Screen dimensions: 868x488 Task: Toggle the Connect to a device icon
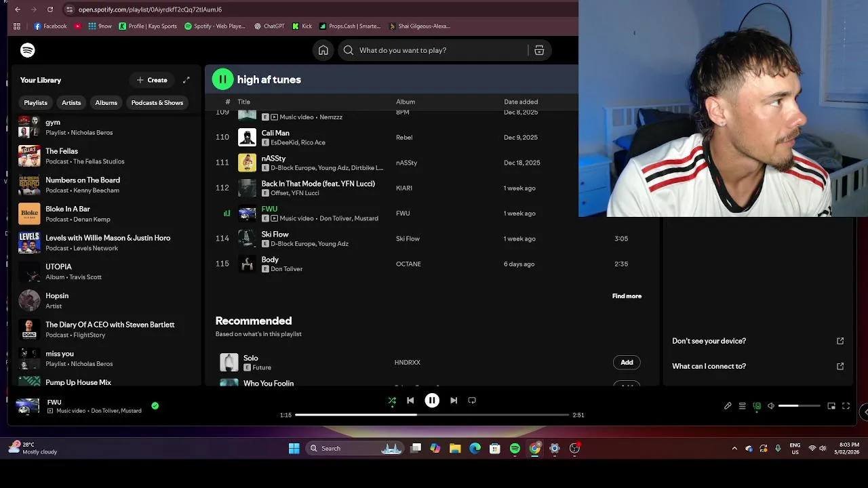point(757,406)
